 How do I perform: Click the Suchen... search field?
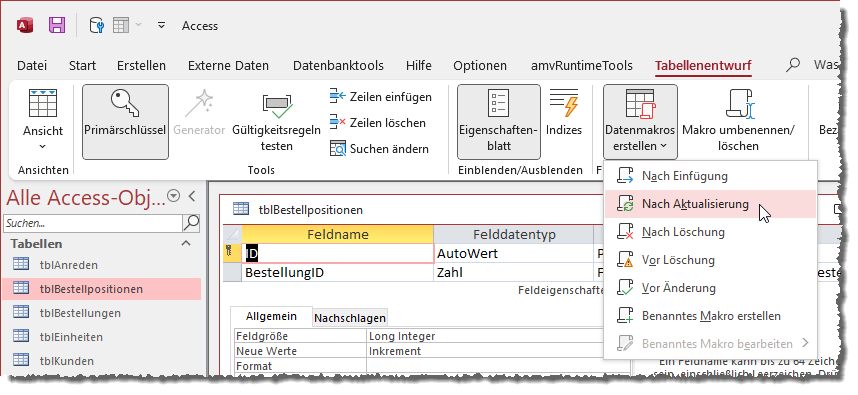click(92, 223)
